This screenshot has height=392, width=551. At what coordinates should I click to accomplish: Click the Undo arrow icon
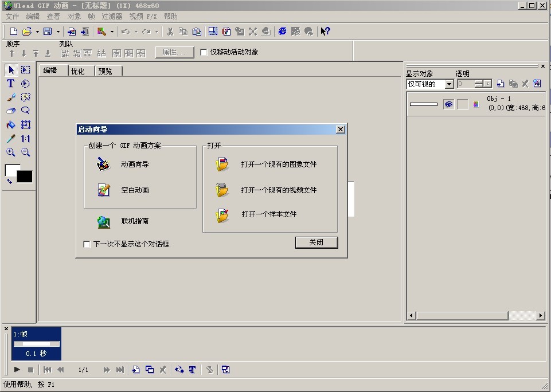pos(126,32)
